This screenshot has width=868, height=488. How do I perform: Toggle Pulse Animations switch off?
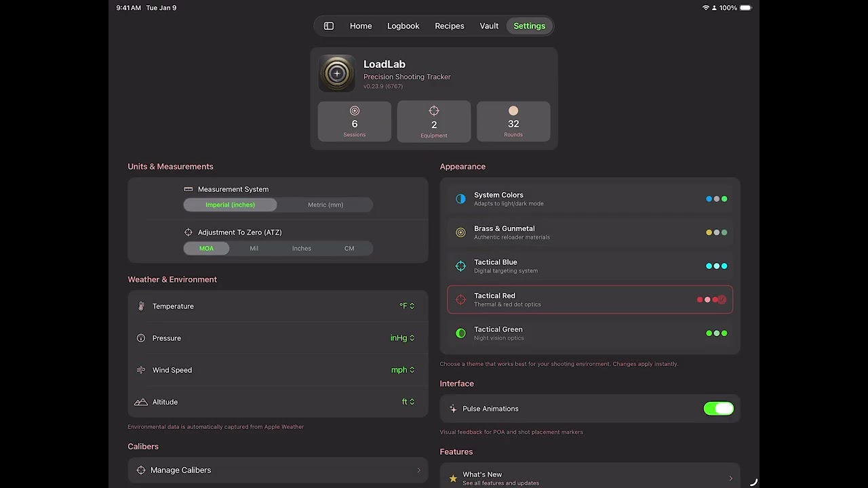pos(719,409)
